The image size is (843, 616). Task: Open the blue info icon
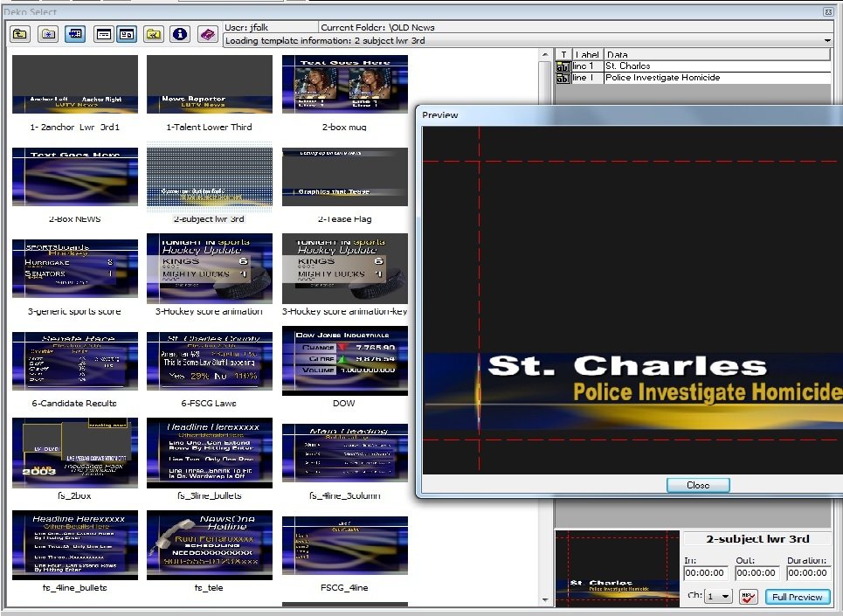[x=180, y=34]
